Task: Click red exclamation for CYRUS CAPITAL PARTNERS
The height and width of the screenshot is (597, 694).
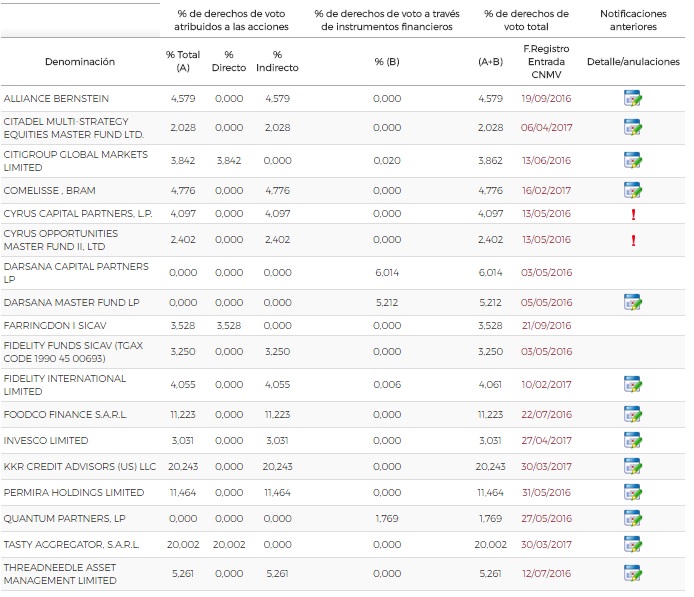Action: (x=632, y=214)
